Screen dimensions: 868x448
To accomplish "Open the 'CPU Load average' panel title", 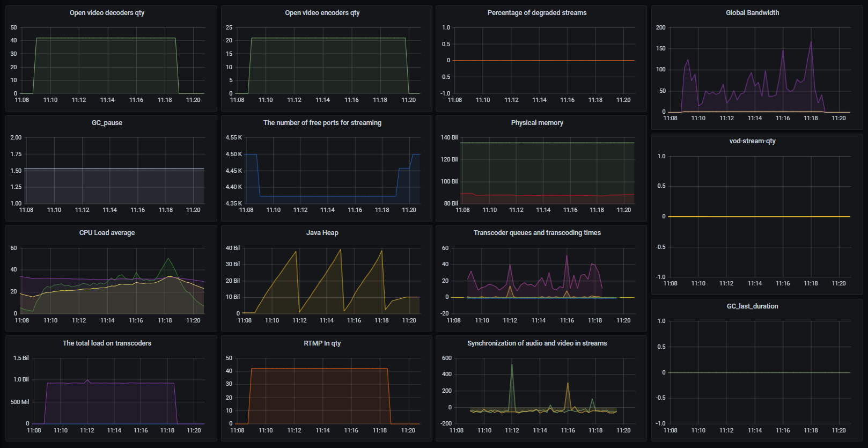I will click(x=107, y=232).
